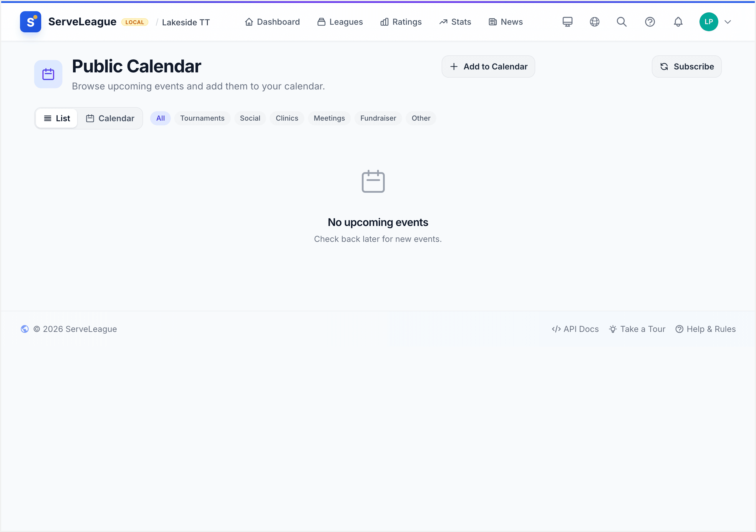Open the display monitor icon in header
Viewport: 756px width, 532px height.
tap(567, 22)
